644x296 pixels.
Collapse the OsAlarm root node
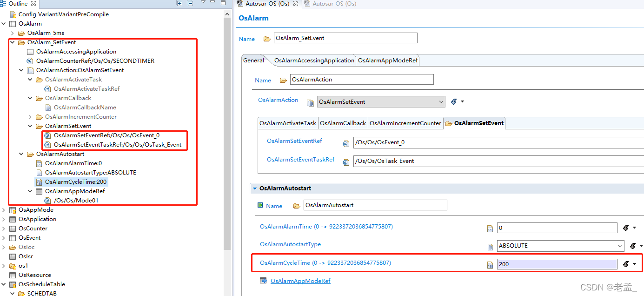coord(4,24)
